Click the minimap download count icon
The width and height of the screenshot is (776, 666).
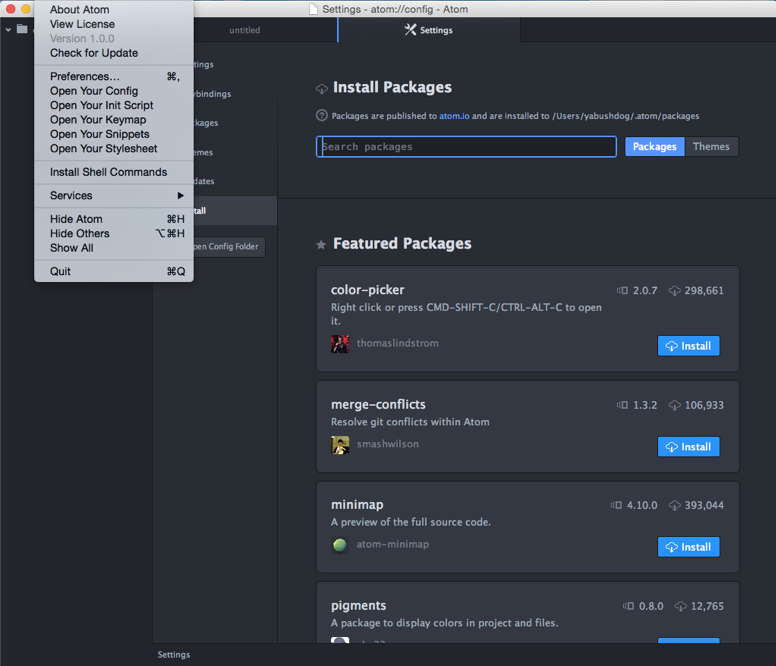click(675, 506)
